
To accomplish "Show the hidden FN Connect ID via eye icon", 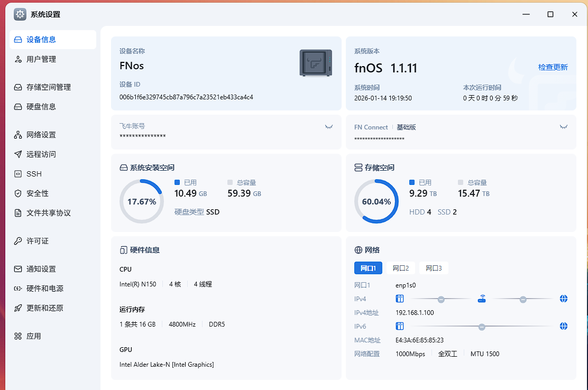I will (564, 127).
